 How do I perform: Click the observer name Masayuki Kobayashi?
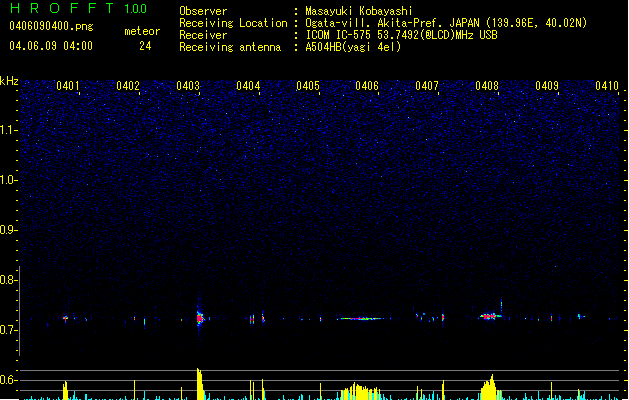[x=359, y=11]
